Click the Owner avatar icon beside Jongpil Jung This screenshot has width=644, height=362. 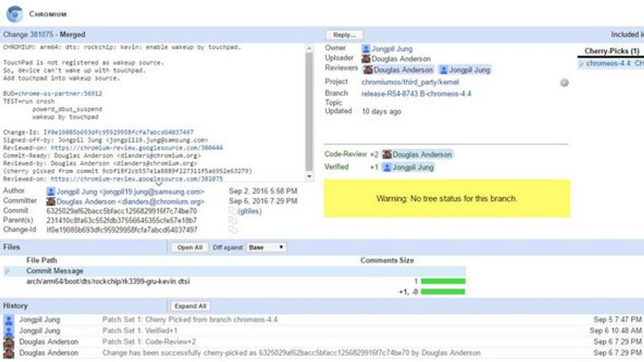pos(366,49)
